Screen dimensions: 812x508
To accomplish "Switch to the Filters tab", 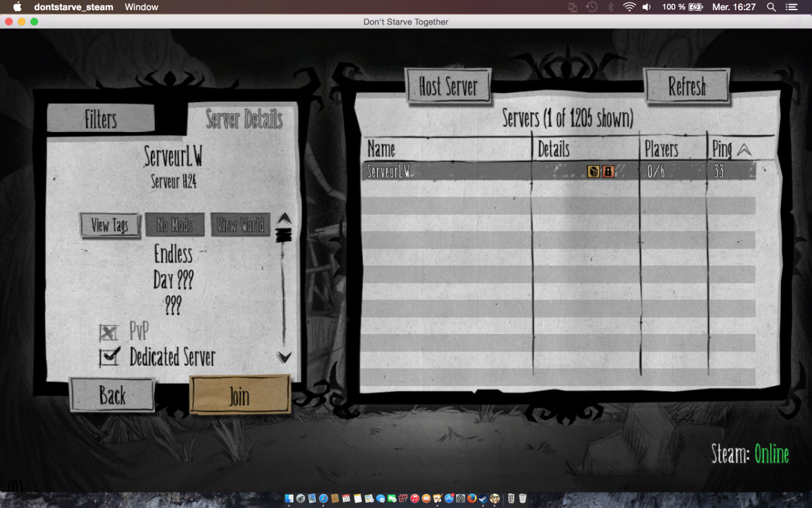I will coord(101,119).
